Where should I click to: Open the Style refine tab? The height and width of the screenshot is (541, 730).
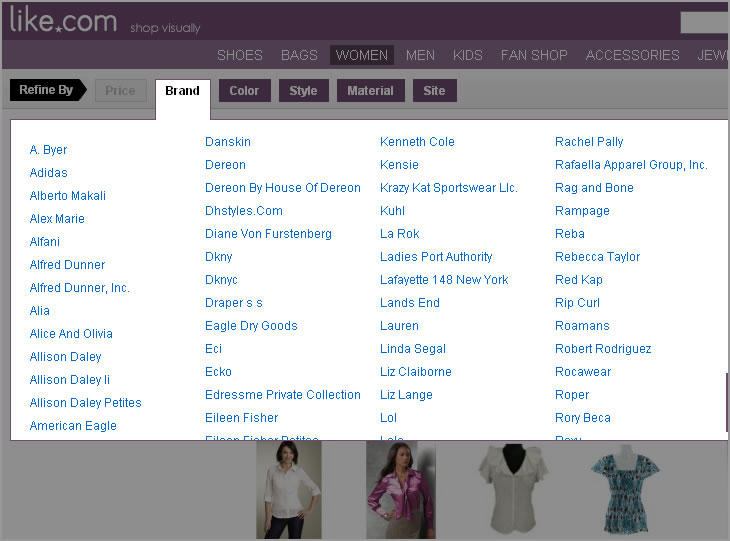point(304,91)
